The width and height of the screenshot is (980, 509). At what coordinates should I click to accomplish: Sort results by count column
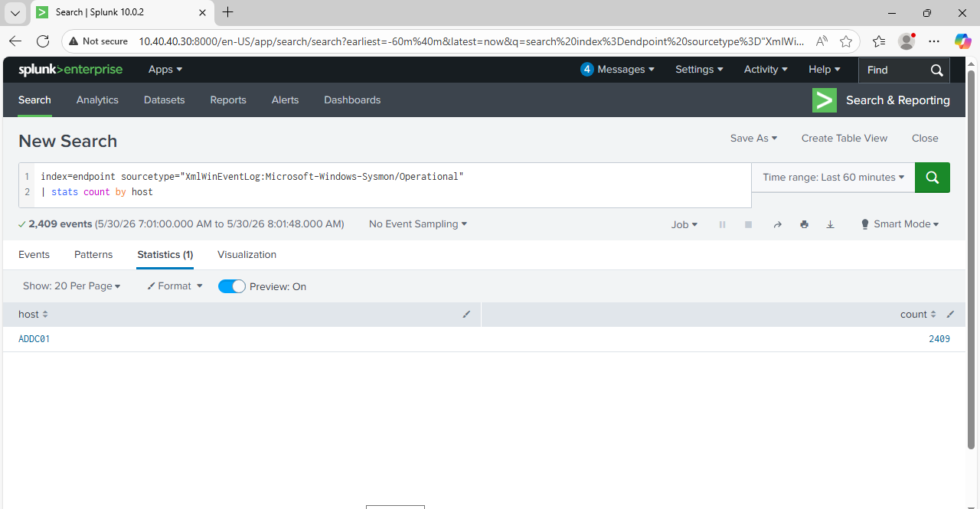(x=918, y=315)
